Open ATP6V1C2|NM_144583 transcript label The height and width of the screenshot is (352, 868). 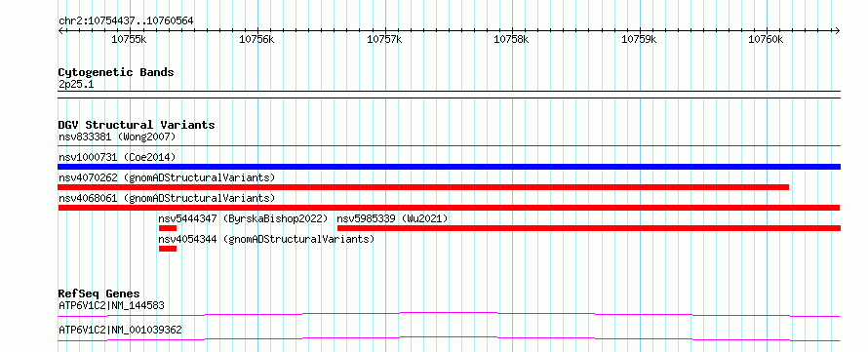click(111, 305)
